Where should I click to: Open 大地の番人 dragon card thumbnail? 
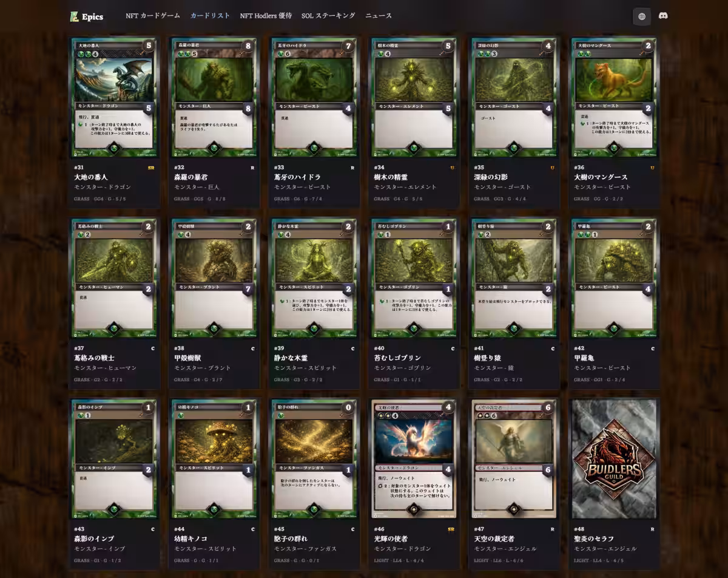point(114,97)
